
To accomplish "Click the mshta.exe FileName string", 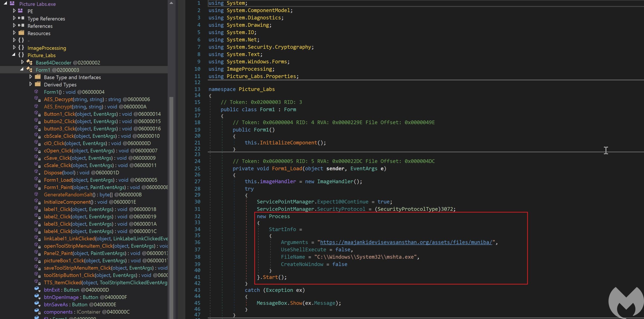I will 365,257.
